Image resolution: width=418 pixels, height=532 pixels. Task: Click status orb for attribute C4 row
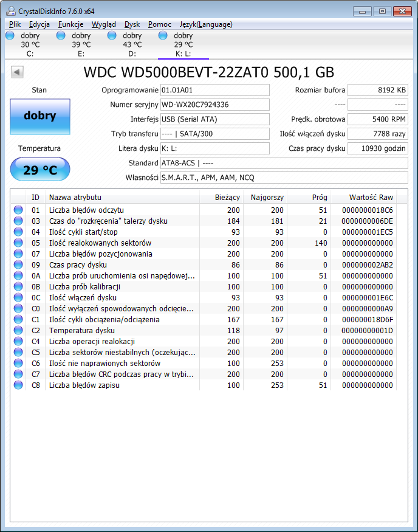tap(18, 341)
